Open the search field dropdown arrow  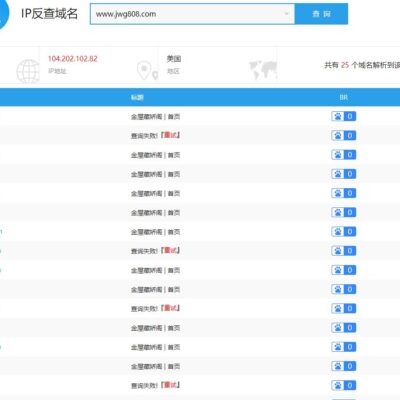286,14
